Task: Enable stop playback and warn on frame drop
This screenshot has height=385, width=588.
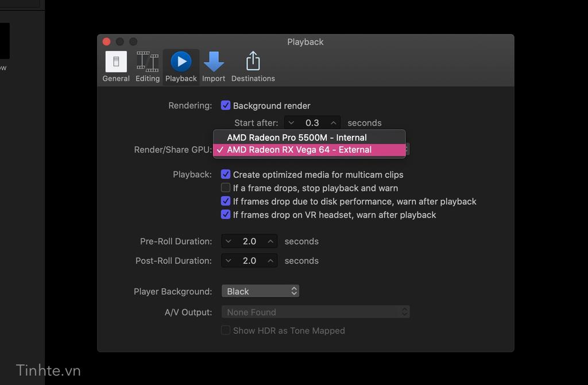Action: [x=225, y=188]
